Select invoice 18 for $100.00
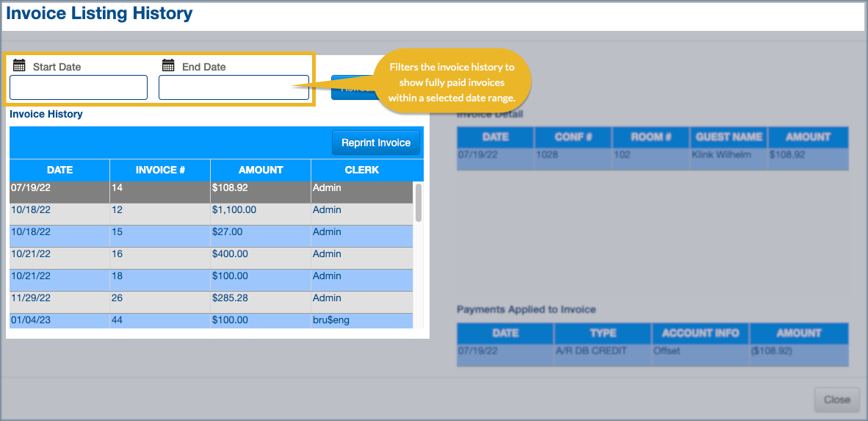868x421 pixels. click(x=211, y=280)
